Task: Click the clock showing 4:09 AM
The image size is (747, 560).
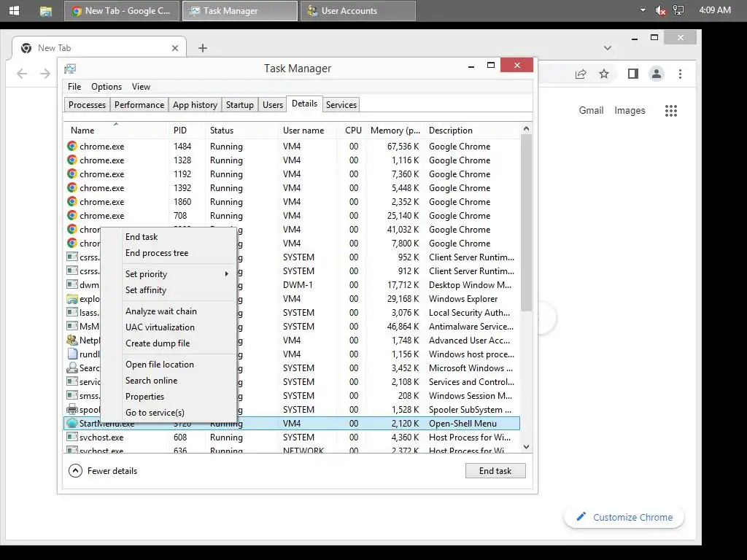Action: [x=715, y=10]
